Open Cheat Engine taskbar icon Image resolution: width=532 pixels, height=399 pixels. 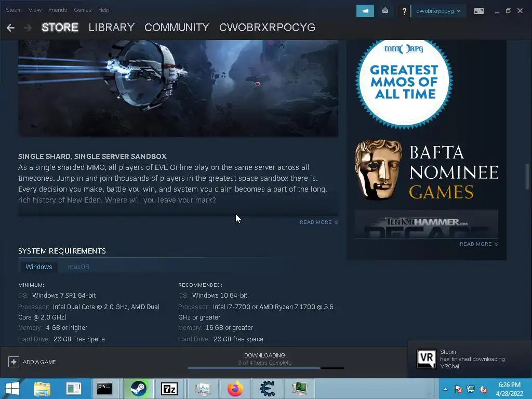pyautogui.click(x=268, y=389)
